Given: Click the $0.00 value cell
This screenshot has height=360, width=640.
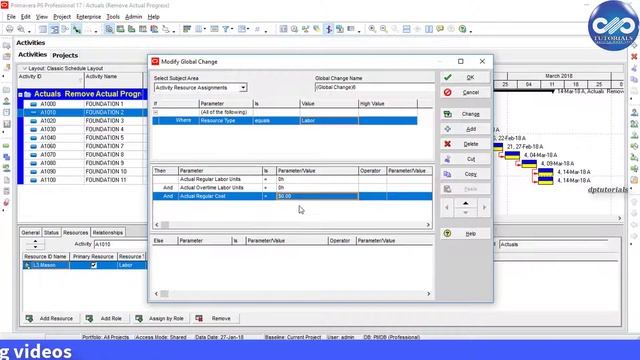Looking at the screenshot, I should coord(317,196).
